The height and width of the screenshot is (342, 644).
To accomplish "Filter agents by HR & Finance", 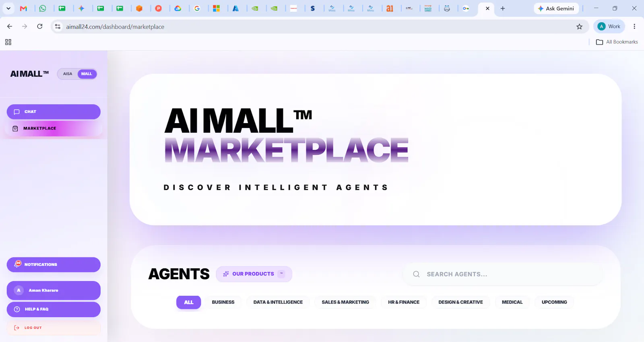I will 404,302.
